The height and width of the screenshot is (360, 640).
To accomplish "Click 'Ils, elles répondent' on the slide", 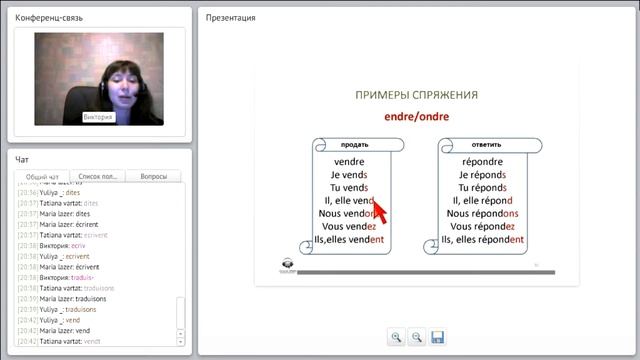I will 482,240.
